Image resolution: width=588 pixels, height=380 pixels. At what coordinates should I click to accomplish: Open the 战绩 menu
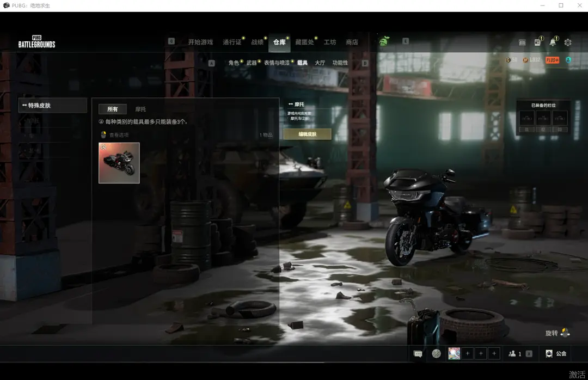point(257,42)
